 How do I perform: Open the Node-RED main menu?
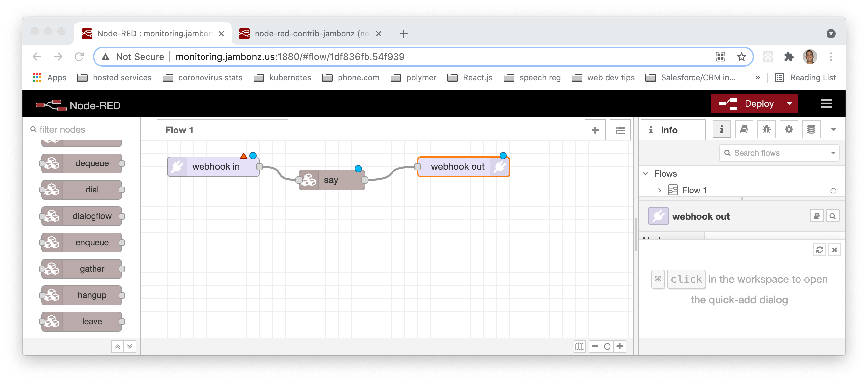(826, 103)
